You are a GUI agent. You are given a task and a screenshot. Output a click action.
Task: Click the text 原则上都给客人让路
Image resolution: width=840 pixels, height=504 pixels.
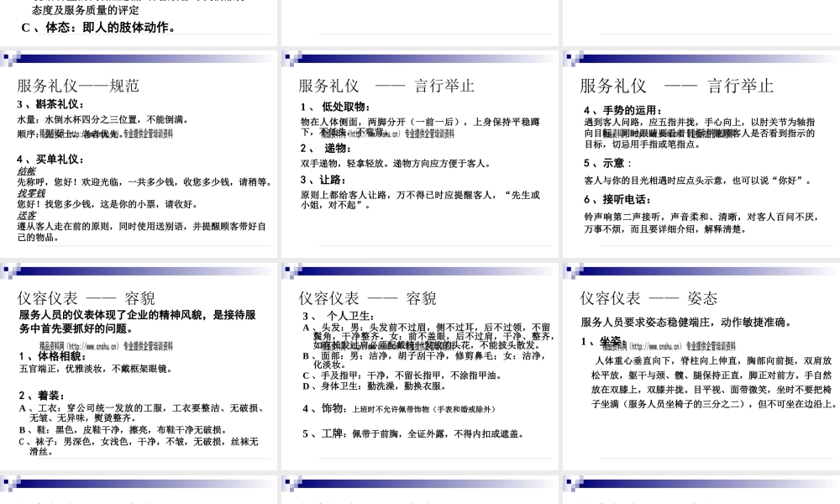421,200
